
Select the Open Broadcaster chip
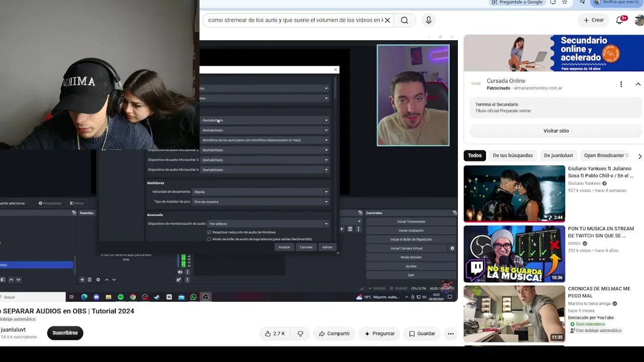[606, 155]
